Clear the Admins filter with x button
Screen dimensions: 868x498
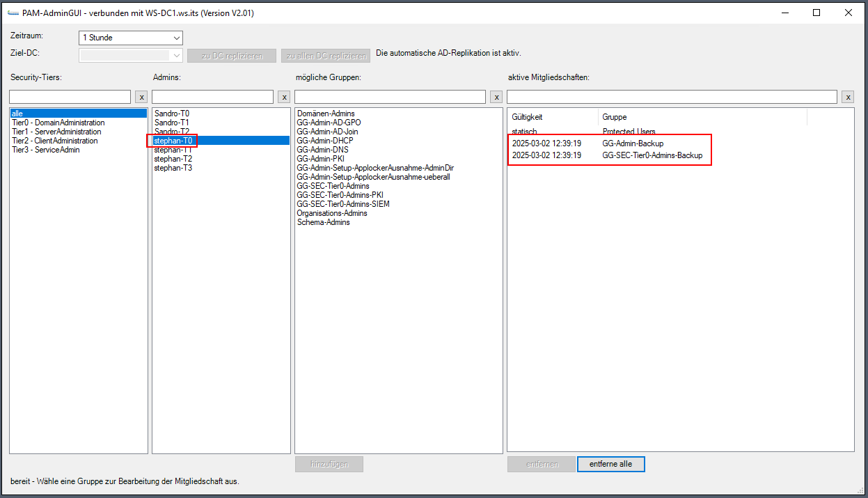284,97
